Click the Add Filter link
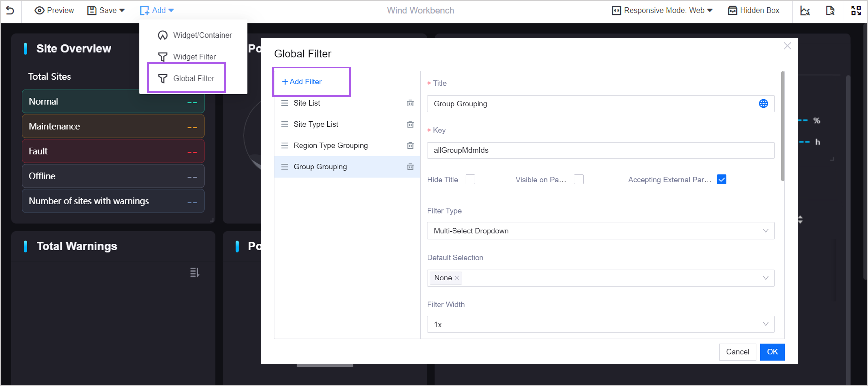 [x=302, y=81]
